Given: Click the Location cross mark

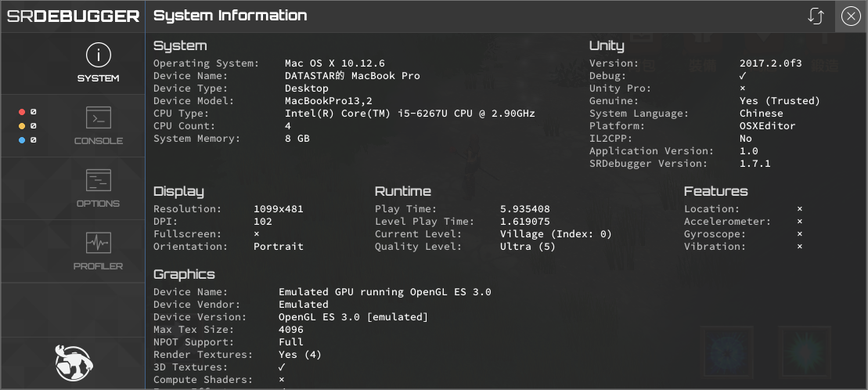Looking at the screenshot, I should [x=799, y=209].
